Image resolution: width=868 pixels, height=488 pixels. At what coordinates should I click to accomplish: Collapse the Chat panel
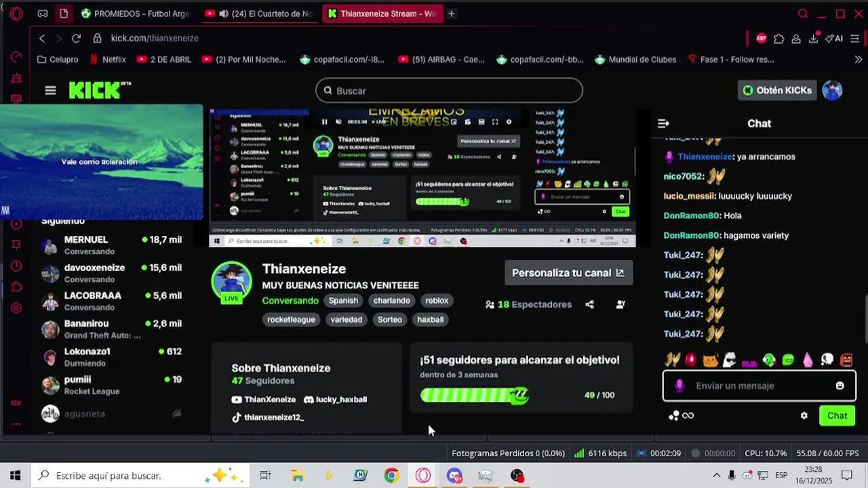[663, 123]
